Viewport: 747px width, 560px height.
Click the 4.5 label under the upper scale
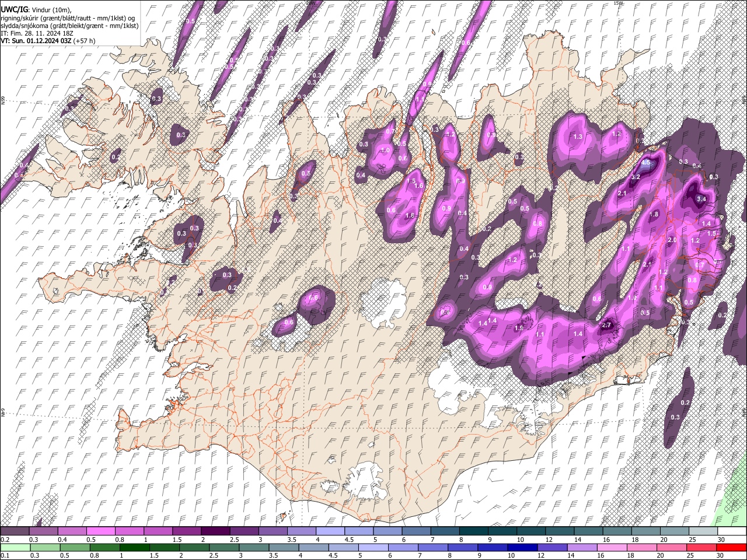(349, 540)
